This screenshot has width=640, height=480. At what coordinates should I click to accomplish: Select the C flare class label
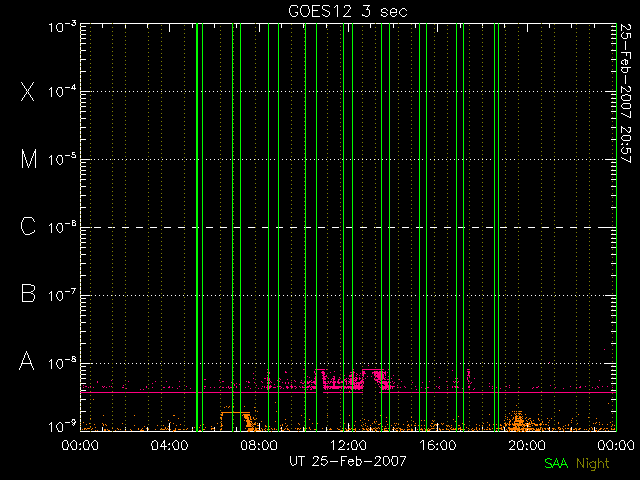tap(28, 226)
